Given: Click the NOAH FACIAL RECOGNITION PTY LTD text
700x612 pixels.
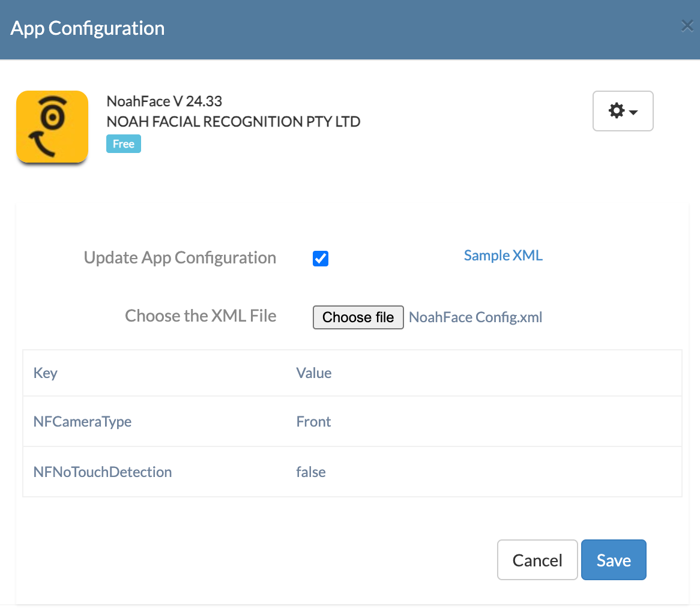Looking at the screenshot, I should tap(234, 121).
